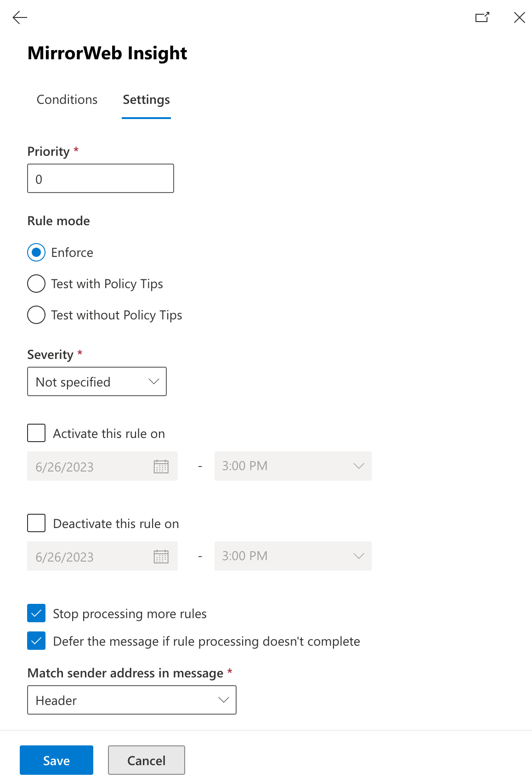
Task: Enable the Activate this rule on checkbox
Action: [36, 433]
